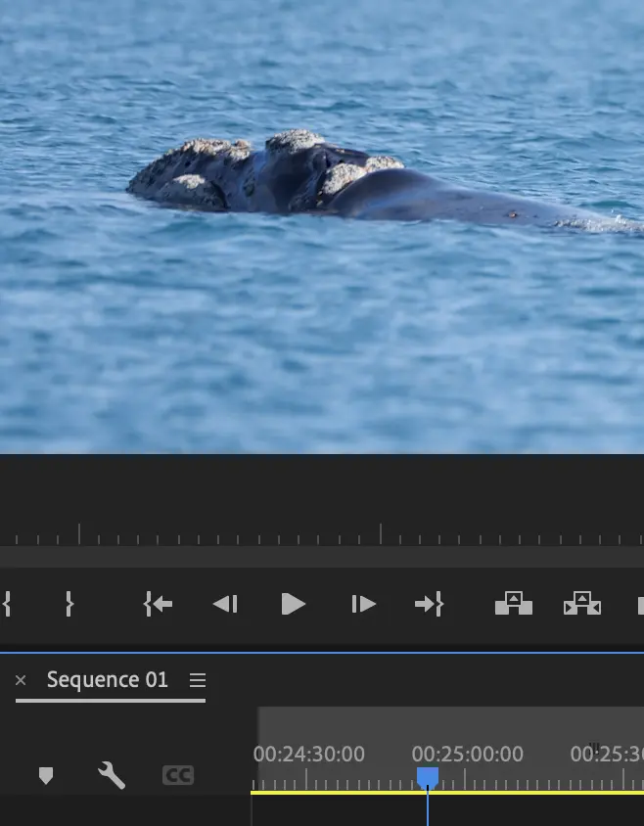
Task: Step back one frame
Action: (225, 604)
